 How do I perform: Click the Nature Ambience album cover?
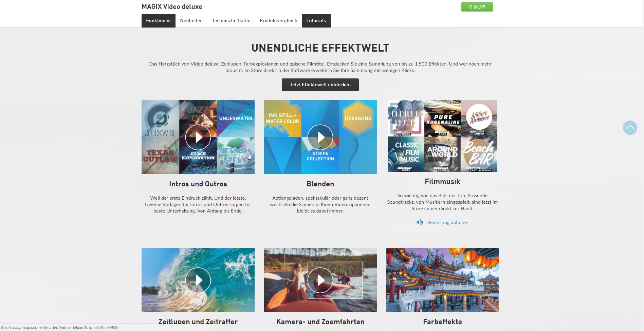tap(479, 118)
